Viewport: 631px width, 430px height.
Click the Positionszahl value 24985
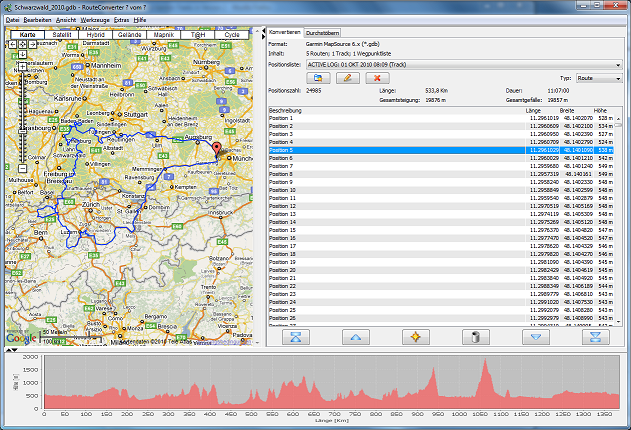click(313, 91)
